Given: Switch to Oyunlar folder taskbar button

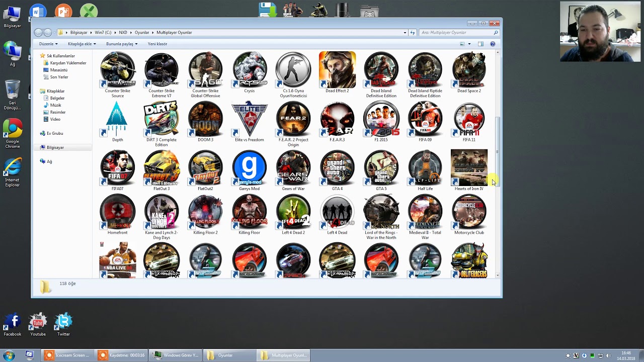Looking at the screenshot, I should [x=229, y=355].
